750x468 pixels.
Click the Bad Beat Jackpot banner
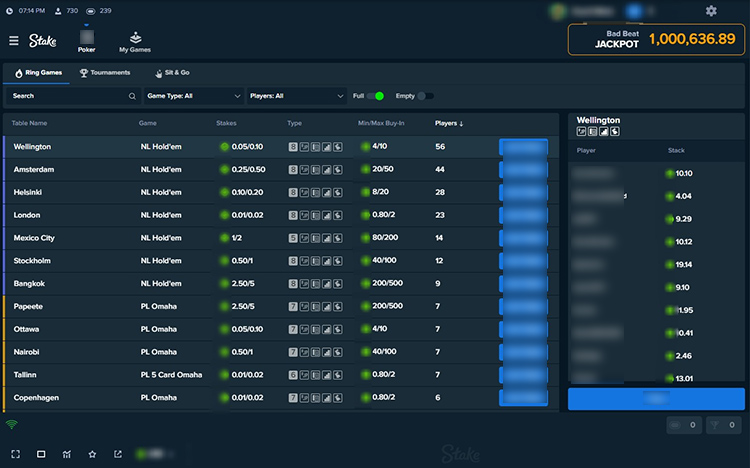[x=657, y=39]
